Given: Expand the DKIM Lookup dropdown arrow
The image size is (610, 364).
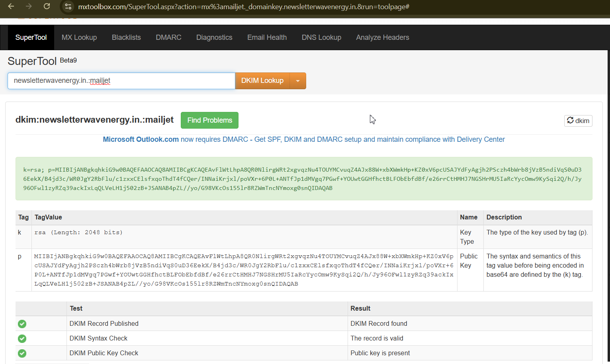Looking at the screenshot, I should 297,81.
